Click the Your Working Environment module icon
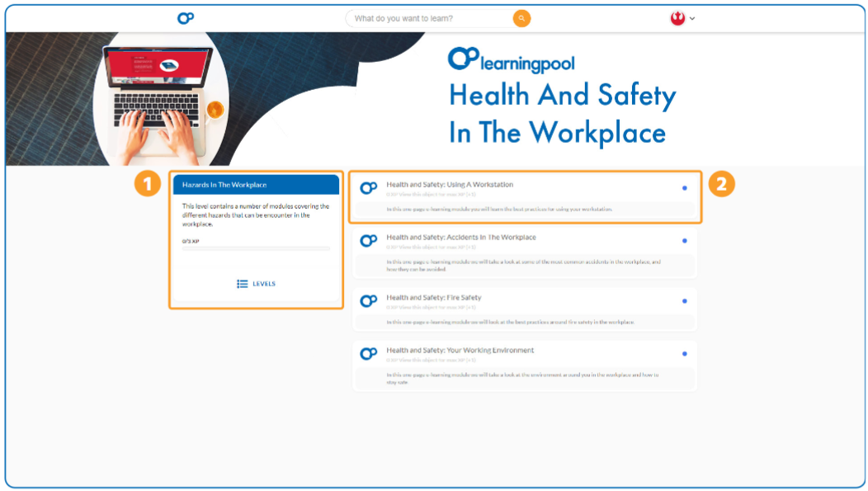Viewport: 868px width, 491px height. pos(369,354)
